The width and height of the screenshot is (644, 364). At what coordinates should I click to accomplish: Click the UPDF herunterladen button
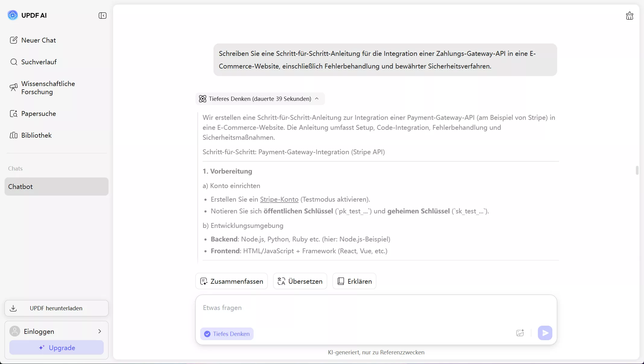(56, 308)
